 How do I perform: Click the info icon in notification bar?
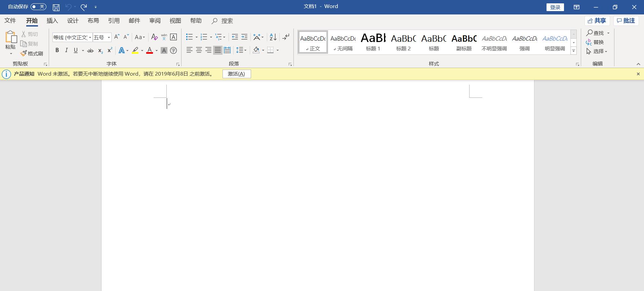tap(6, 74)
